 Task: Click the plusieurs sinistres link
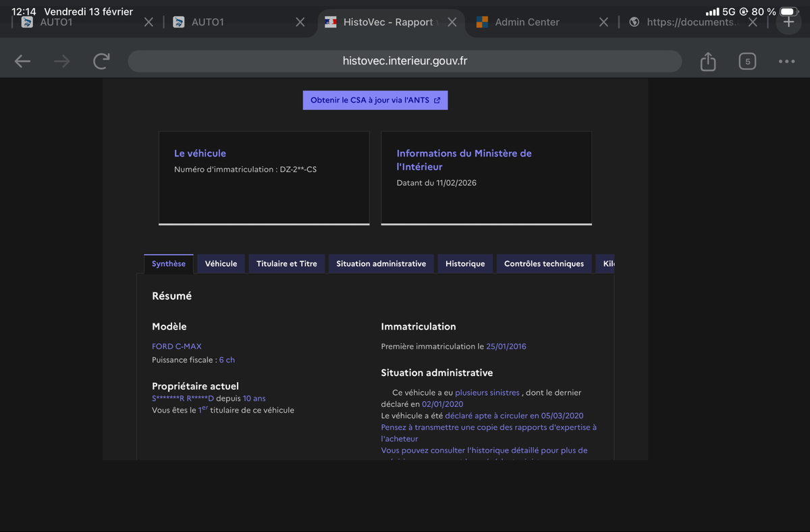(x=487, y=392)
